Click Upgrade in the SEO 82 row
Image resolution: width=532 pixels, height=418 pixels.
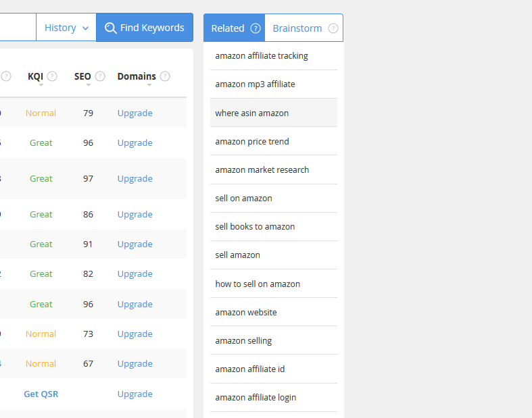[x=135, y=274]
